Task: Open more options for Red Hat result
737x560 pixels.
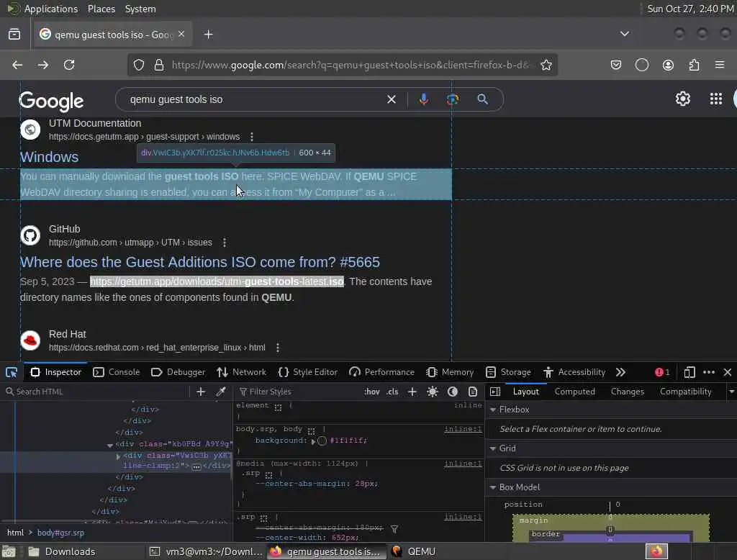Action: pyautogui.click(x=278, y=348)
